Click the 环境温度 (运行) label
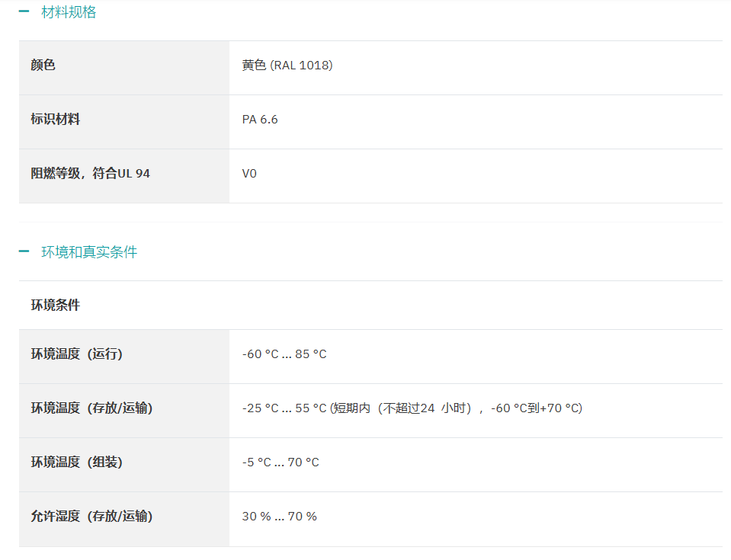The height and width of the screenshot is (560, 731). 77,354
